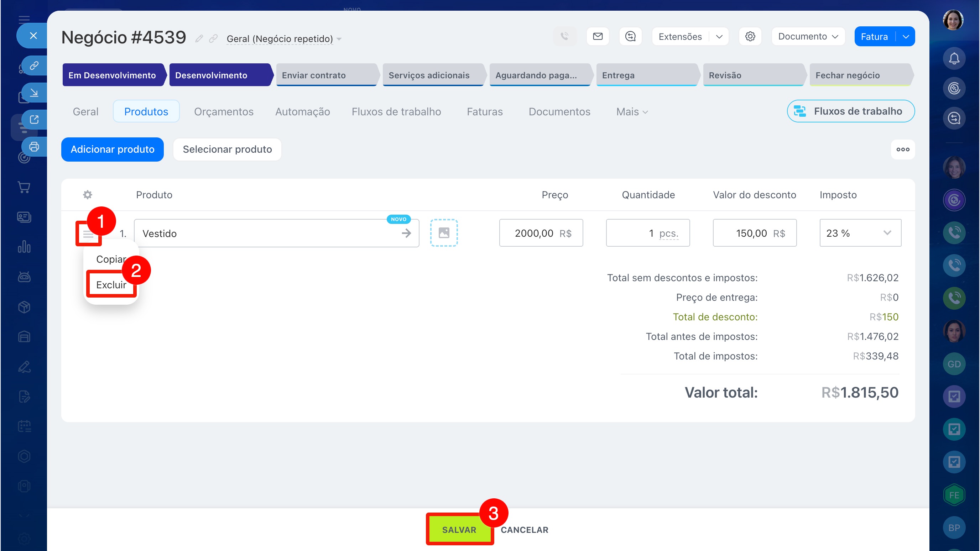Expand the Mais tab menu
Screen dimensions: 980x551
pyautogui.click(x=631, y=111)
